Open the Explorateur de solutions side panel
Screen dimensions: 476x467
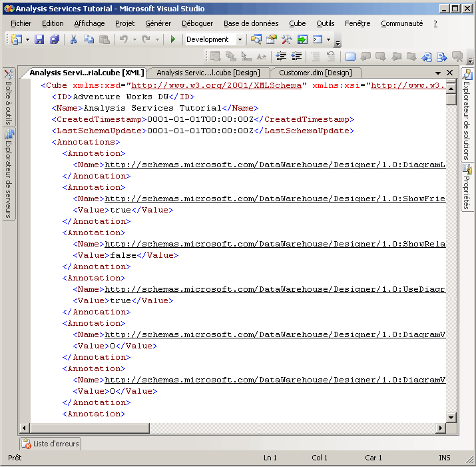click(467, 114)
